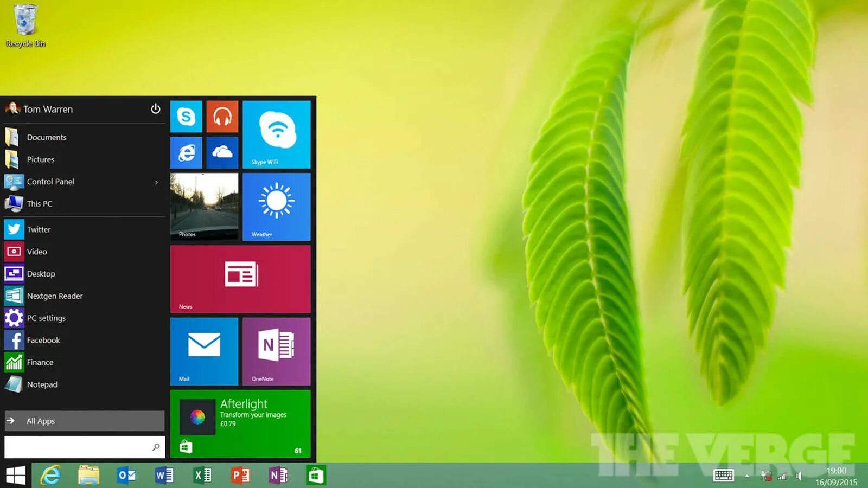
Task: Open the Afterlight Store promotion tile
Action: pos(240,424)
